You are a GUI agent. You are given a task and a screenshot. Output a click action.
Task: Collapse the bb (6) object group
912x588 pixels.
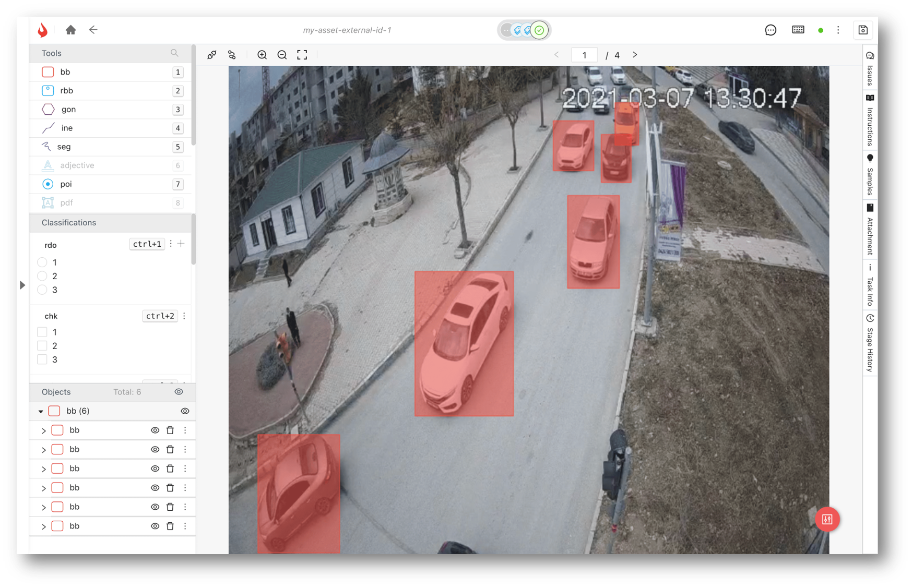pos(41,411)
